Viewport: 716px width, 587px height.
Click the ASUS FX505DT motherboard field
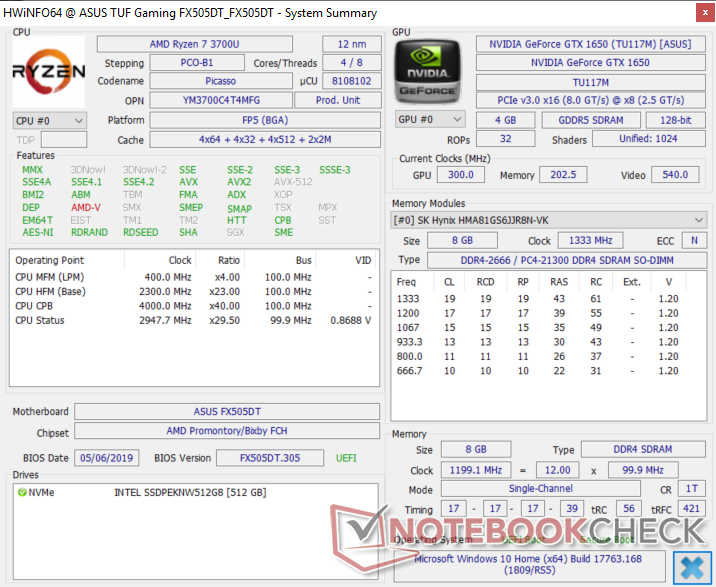click(227, 412)
